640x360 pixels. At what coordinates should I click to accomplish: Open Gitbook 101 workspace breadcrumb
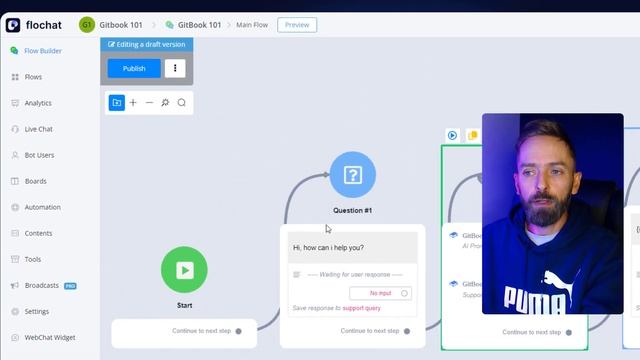tap(121, 25)
